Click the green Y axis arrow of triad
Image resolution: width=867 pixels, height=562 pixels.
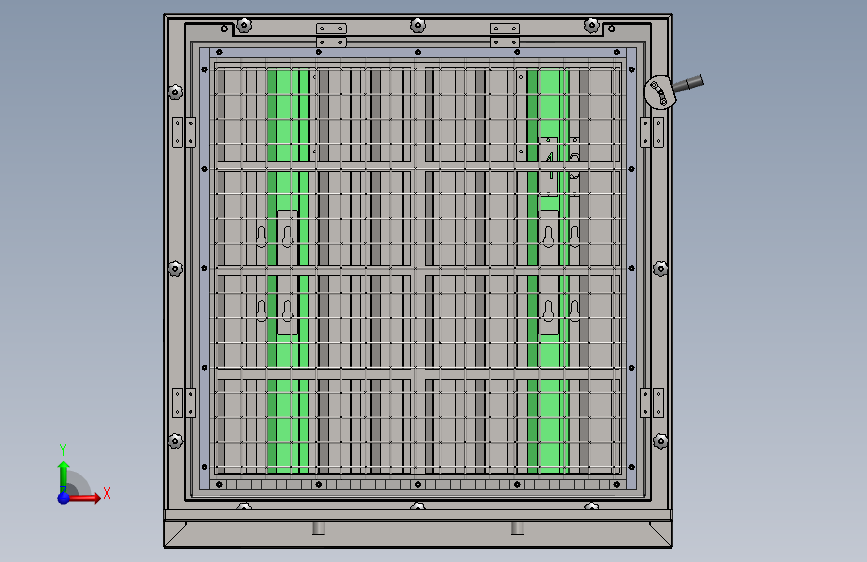click(64, 475)
